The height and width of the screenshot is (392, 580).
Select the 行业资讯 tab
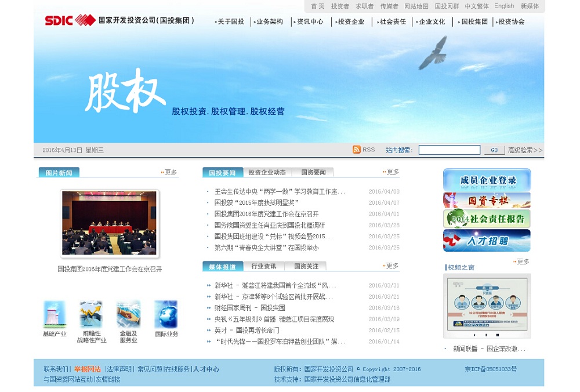pos(264,266)
